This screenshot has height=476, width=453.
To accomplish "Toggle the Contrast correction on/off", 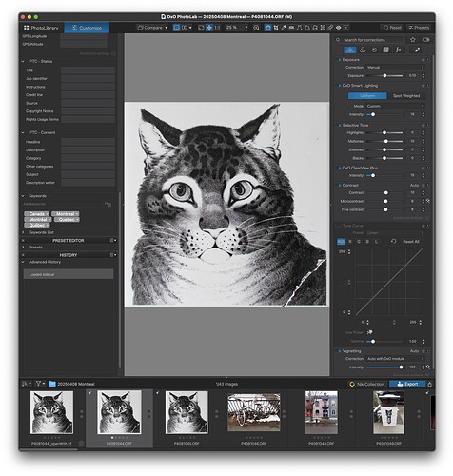I will click(340, 185).
